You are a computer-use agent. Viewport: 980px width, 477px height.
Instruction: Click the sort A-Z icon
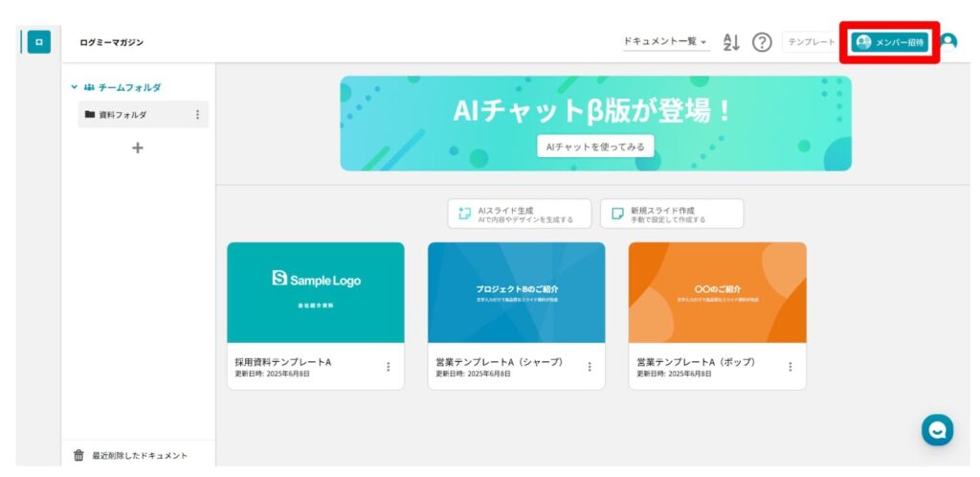(732, 42)
